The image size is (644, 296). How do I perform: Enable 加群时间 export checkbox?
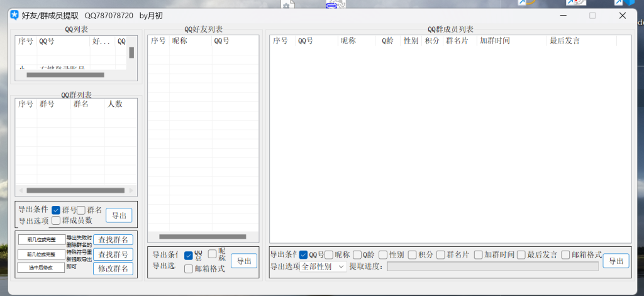pyautogui.click(x=478, y=255)
